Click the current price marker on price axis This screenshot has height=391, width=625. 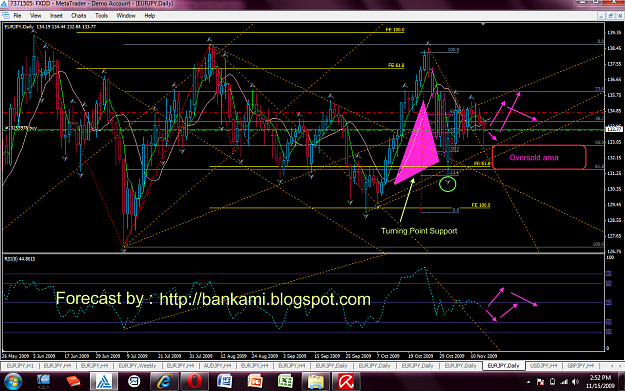coord(614,129)
